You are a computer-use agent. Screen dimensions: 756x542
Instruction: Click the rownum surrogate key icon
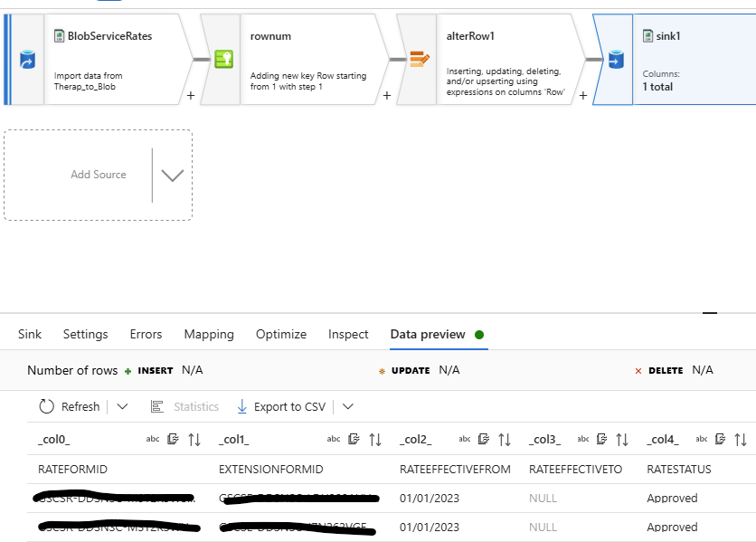pos(223,60)
